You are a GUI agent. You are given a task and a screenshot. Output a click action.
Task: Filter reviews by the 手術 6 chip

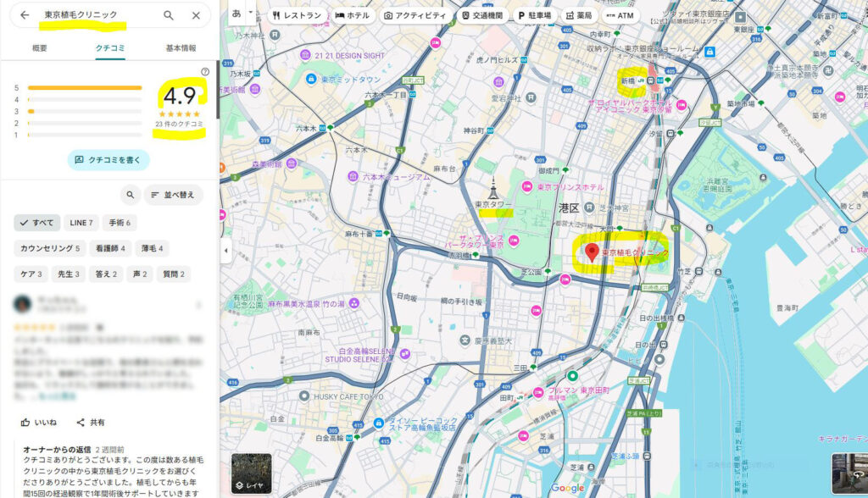tap(120, 223)
